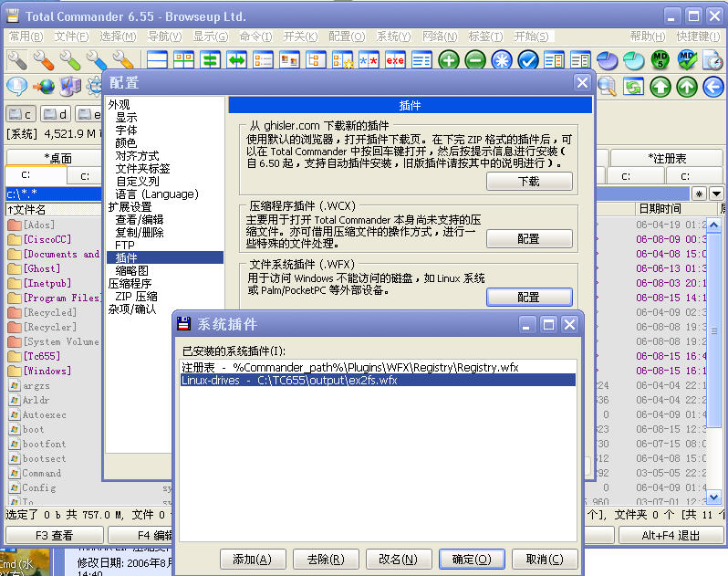
Task: Click the blue asterisk invert selection icon
Action: point(502,60)
